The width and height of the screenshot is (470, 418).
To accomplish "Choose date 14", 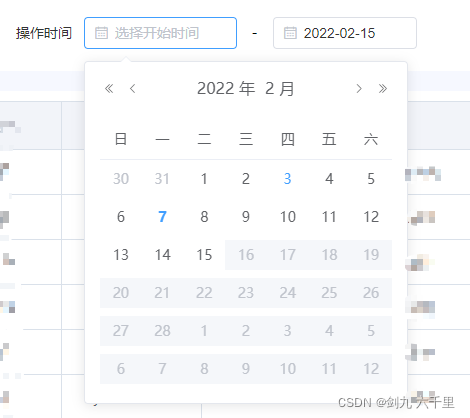I will tap(162, 255).
